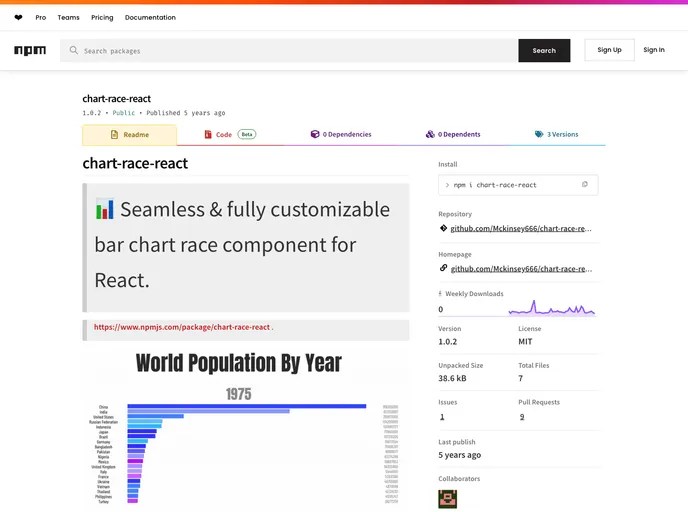
Task: Focus the Search packages field
Action: tap(289, 50)
